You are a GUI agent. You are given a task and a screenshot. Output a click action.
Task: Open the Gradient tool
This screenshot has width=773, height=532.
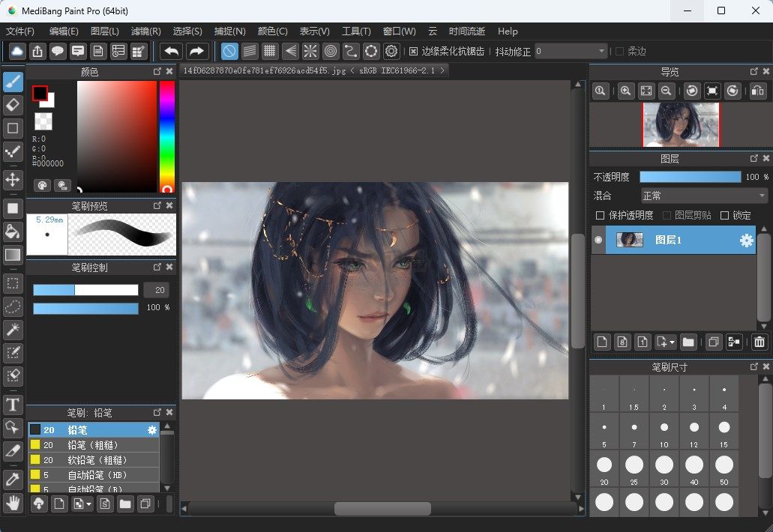[x=13, y=255]
